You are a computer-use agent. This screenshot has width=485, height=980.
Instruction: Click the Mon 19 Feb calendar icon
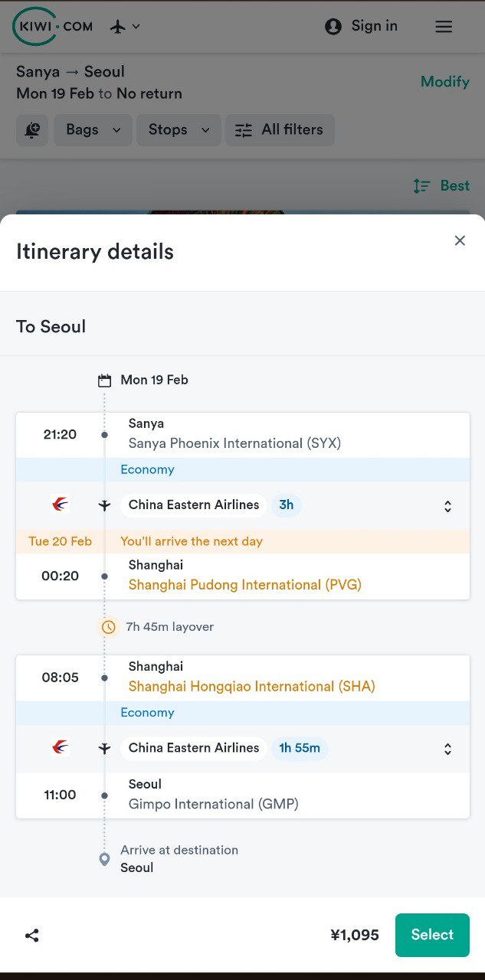click(x=105, y=381)
